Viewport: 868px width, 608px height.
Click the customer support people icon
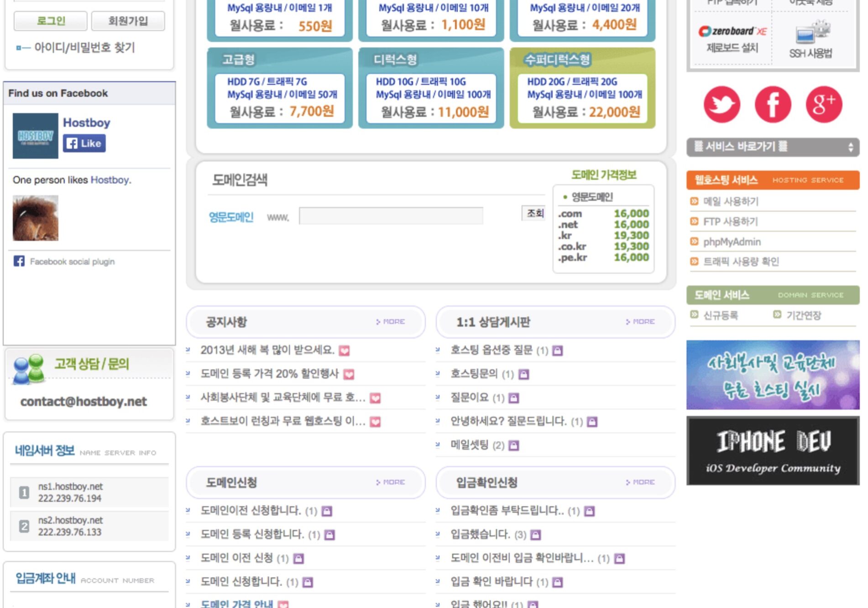click(x=28, y=368)
